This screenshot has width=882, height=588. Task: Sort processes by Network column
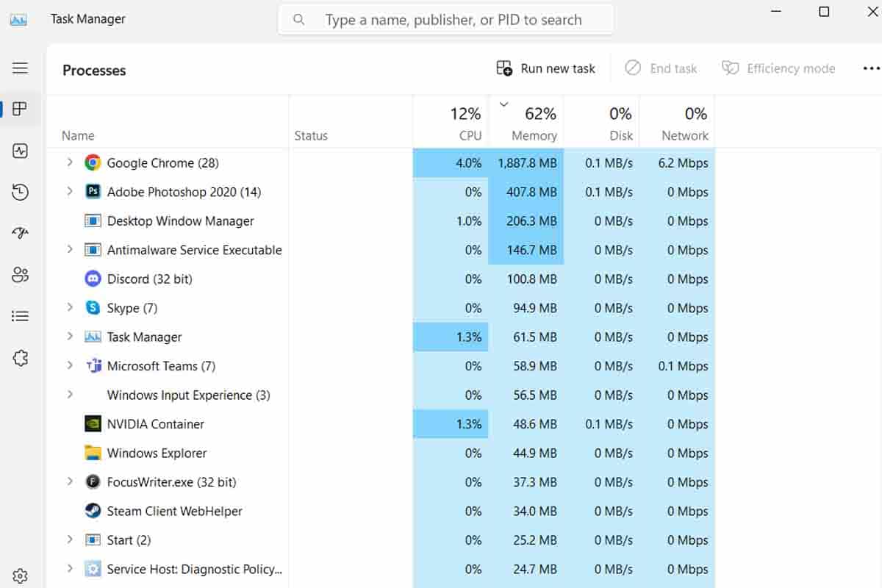pyautogui.click(x=677, y=122)
